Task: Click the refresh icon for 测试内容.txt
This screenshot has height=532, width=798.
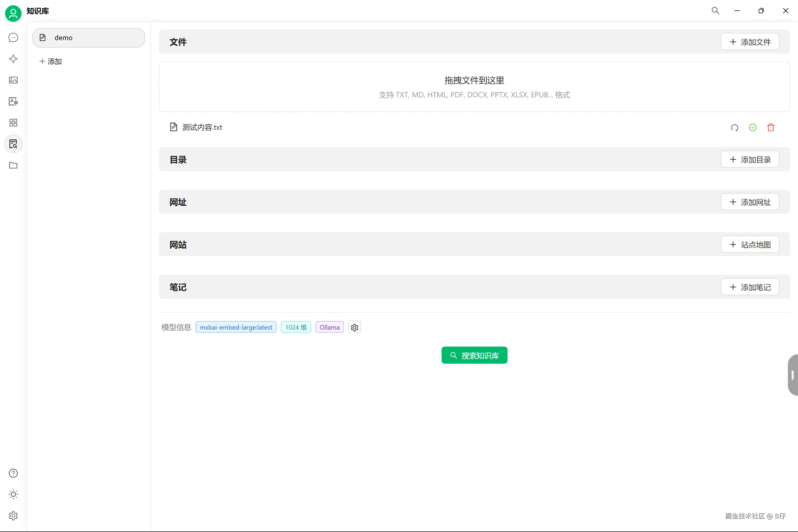Action: click(x=734, y=128)
